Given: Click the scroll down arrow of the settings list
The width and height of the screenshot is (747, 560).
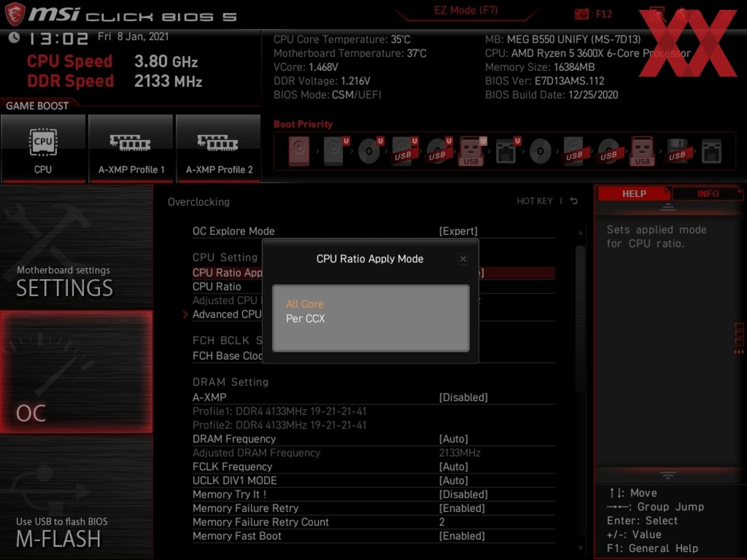Looking at the screenshot, I should pyautogui.click(x=581, y=548).
